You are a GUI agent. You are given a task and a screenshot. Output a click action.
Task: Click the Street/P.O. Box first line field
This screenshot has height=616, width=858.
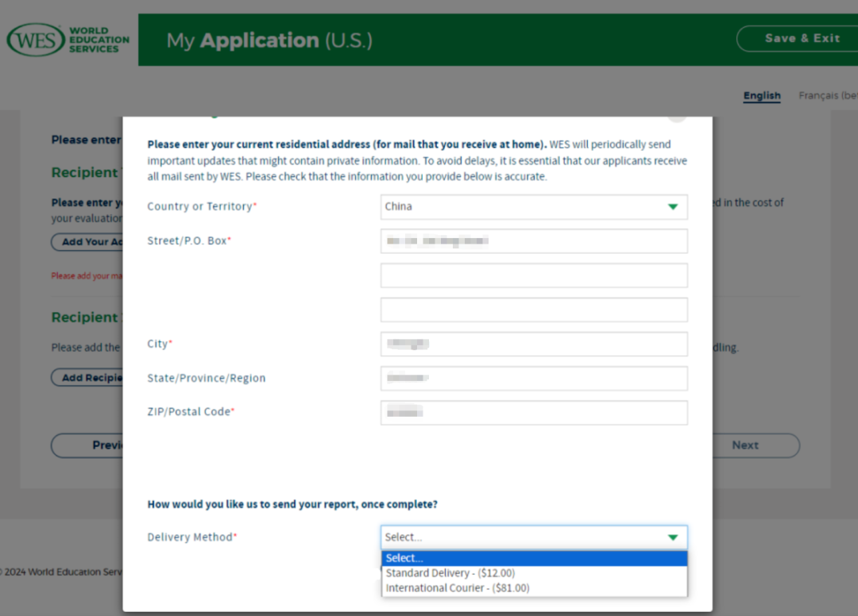(x=533, y=241)
